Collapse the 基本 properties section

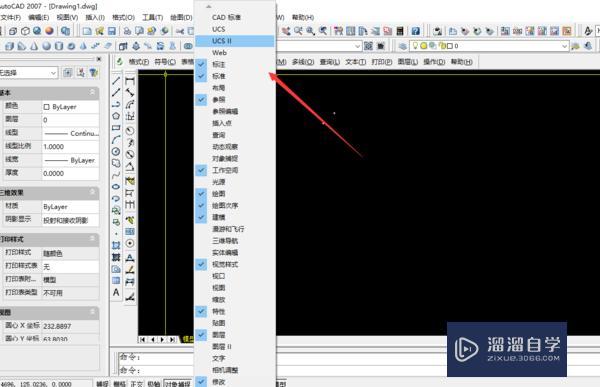(92, 92)
